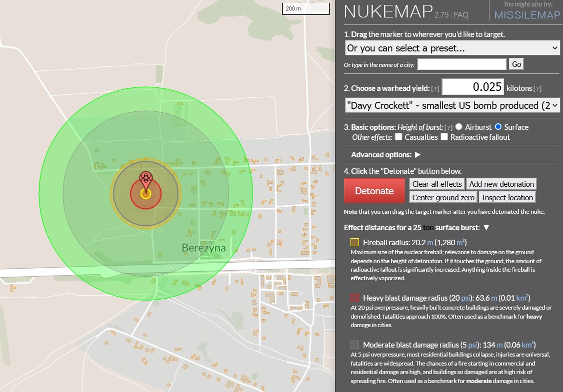Enable the Casualties checkbox

click(398, 137)
